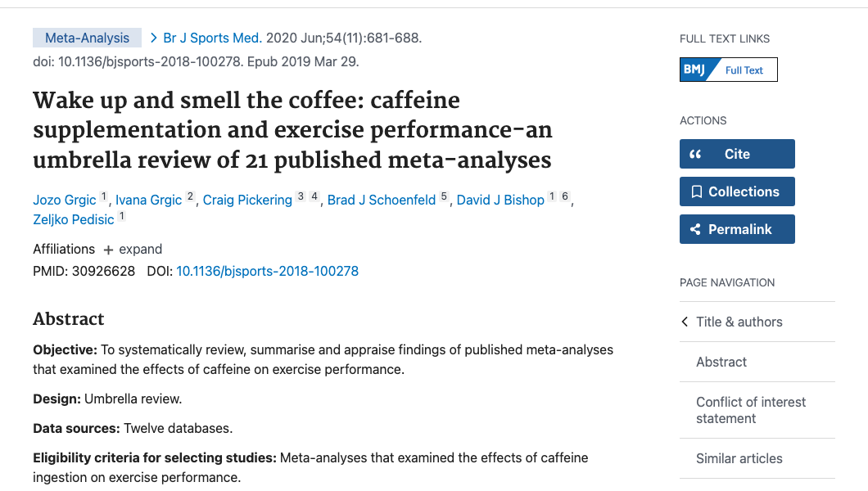Jump to the Abstract section in page navigation

click(x=721, y=362)
